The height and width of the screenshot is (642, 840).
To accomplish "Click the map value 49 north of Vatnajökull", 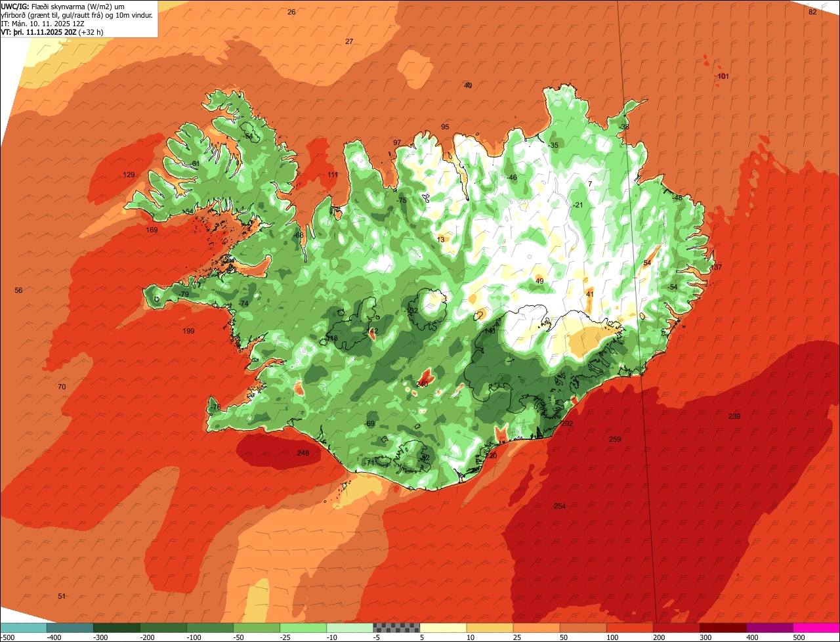I will 539,282.
